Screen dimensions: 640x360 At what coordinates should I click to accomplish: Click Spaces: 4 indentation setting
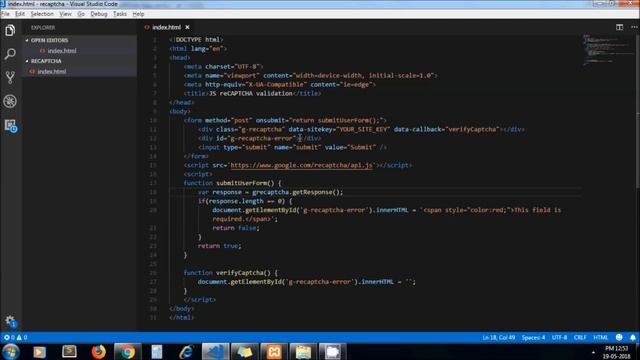coord(533,338)
